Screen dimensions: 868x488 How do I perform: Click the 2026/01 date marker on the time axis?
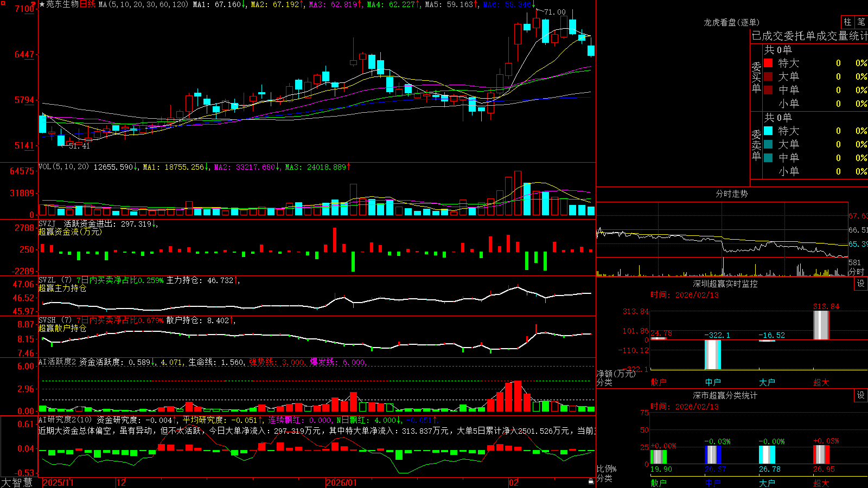coord(341,483)
